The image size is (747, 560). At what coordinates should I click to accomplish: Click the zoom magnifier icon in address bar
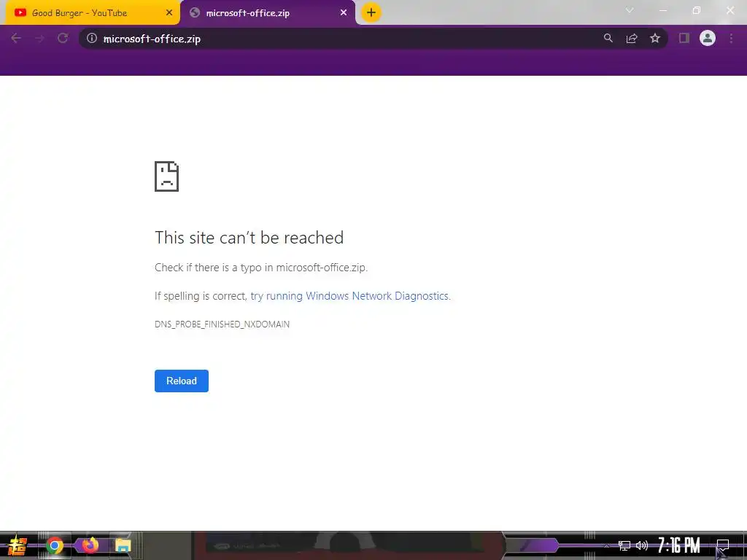pyautogui.click(x=608, y=38)
